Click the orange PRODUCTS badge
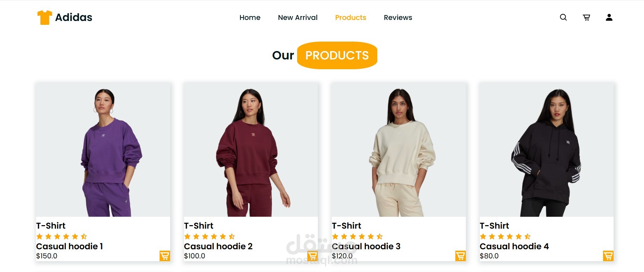Image resolution: width=644 pixels, height=272 pixels. (337, 55)
